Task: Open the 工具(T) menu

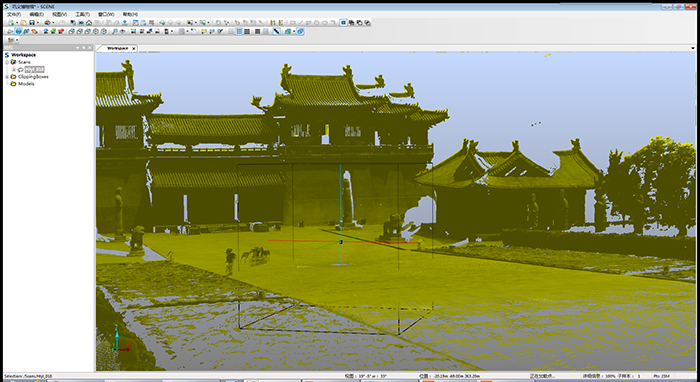Action: [x=83, y=14]
